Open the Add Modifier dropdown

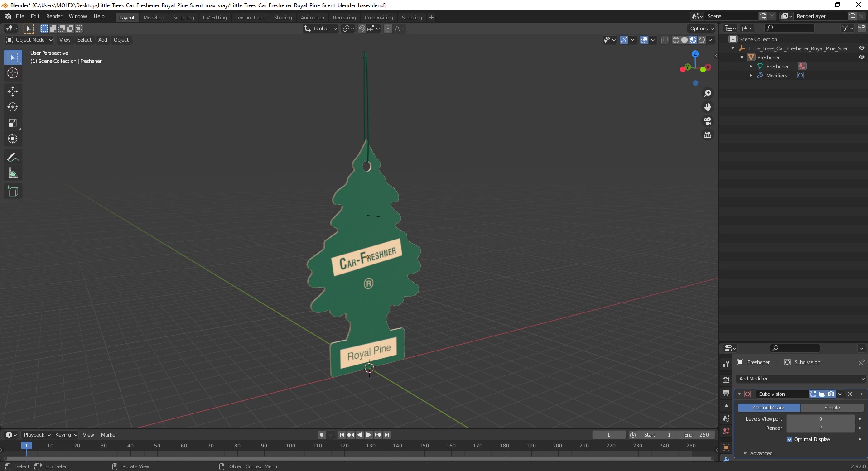point(801,379)
